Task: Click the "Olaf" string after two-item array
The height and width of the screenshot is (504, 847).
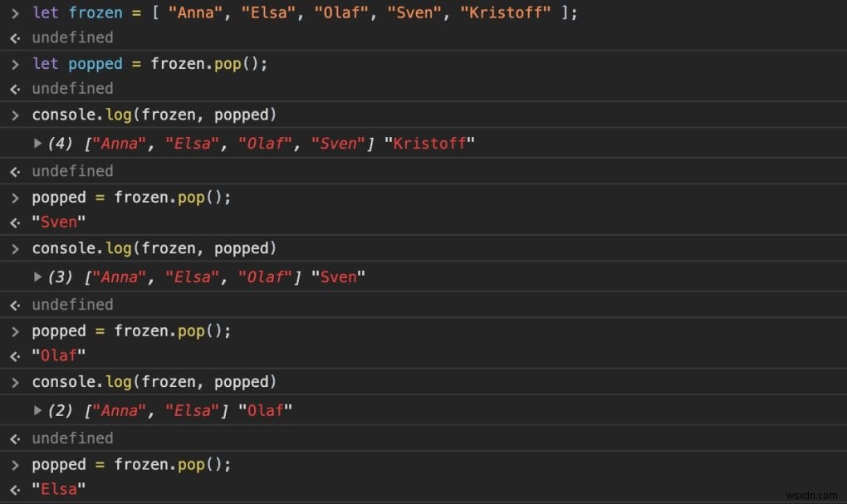Action: 265,410
